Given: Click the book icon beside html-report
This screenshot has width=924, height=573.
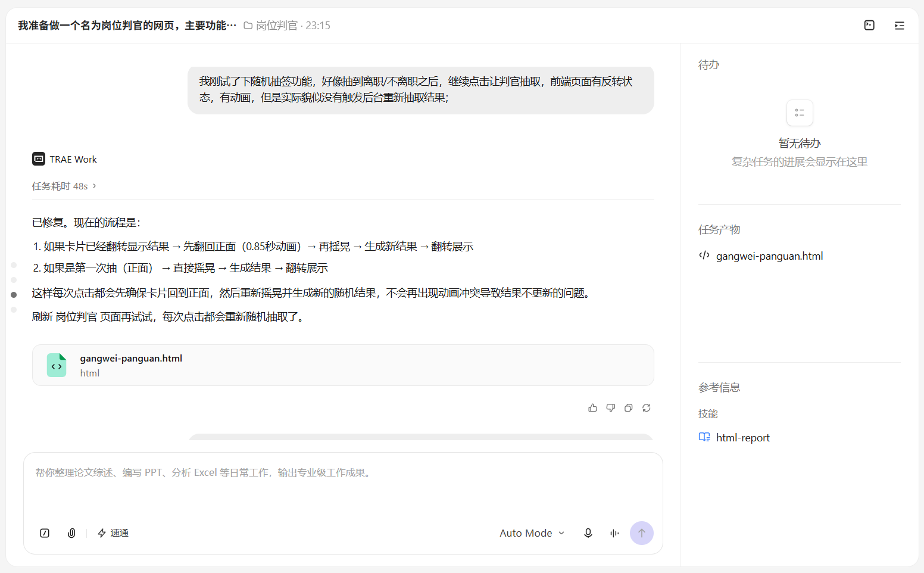Looking at the screenshot, I should (x=704, y=437).
